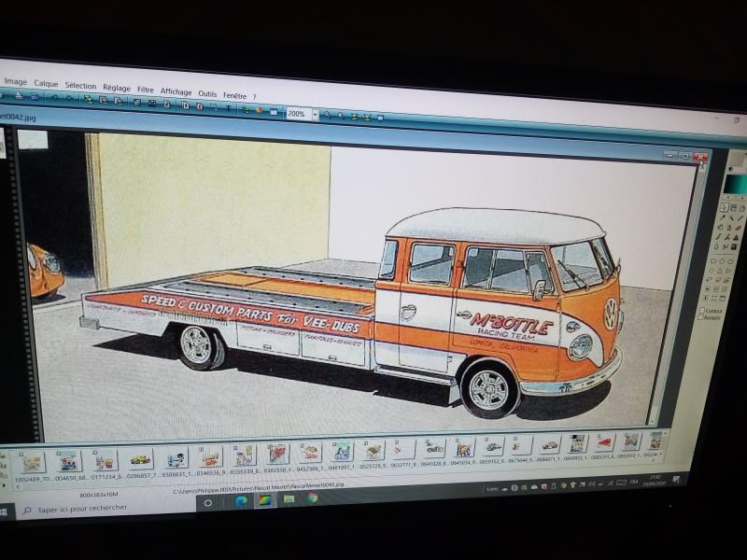Image resolution: width=747 pixels, height=560 pixels.
Task: Tick the Remplir checkbox
Action: 701,317
